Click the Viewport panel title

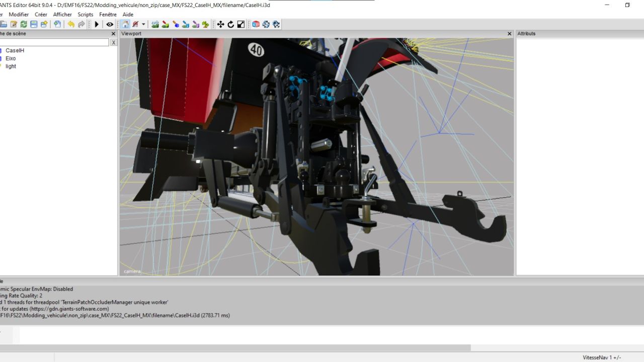pos(131,34)
